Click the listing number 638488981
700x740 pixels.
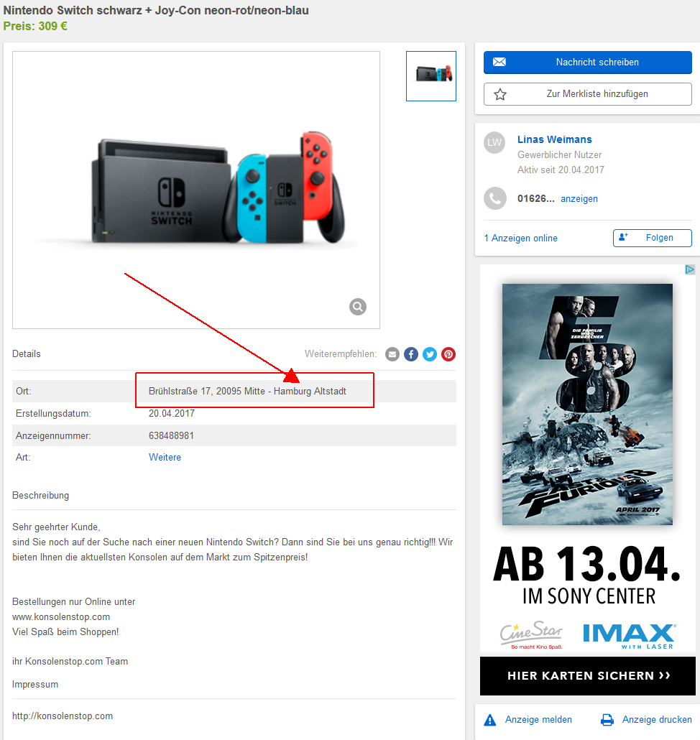[171, 435]
